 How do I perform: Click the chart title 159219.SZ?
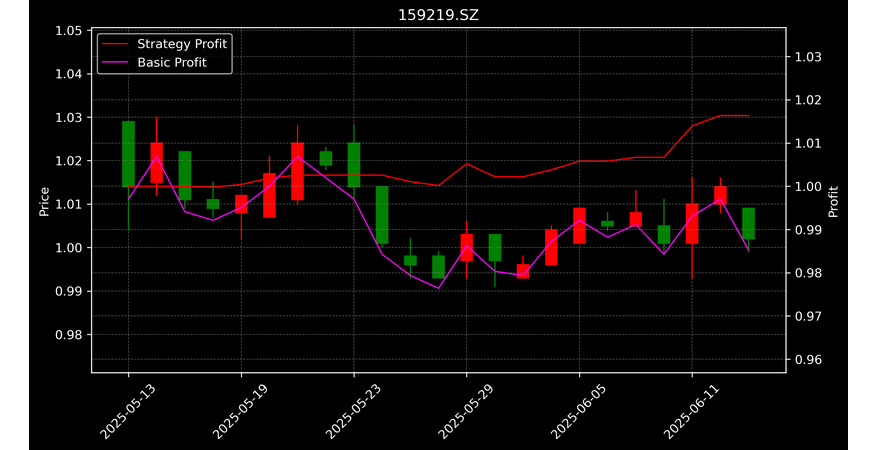(x=438, y=15)
